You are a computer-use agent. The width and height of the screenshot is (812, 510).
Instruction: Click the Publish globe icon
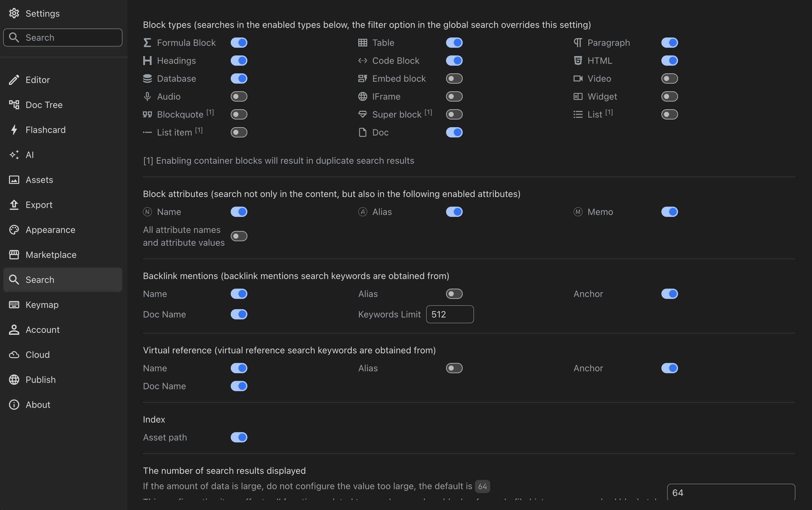[x=14, y=380]
